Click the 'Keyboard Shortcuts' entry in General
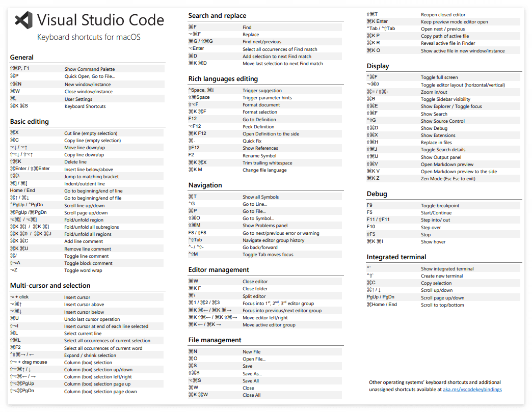Image resolution: width=532 pixels, height=412 pixels. pos(85,106)
